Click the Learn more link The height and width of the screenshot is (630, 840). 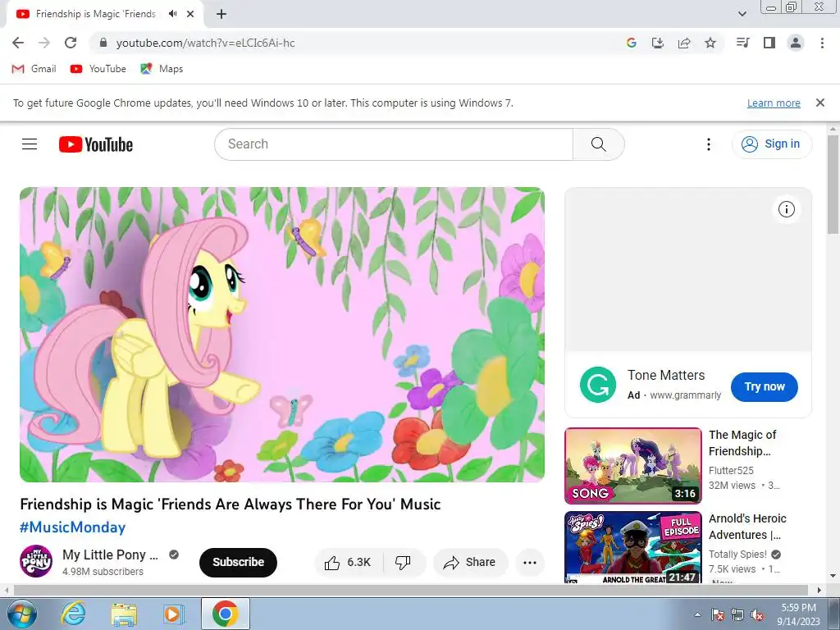tap(774, 103)
